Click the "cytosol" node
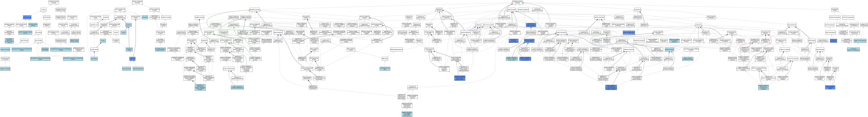Screen dimensions: 868x117 (x=124, y=33)
